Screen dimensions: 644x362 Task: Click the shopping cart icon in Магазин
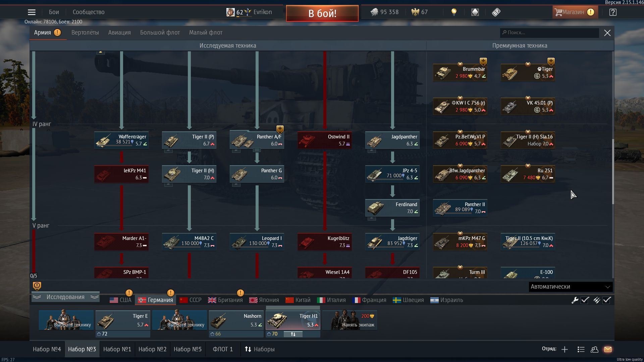click(x=558, y=12)
